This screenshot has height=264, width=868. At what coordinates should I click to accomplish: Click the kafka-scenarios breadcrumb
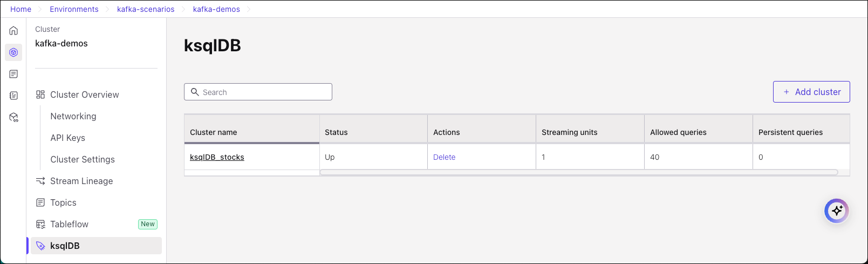pyautogui.click(x=146, y=9)
